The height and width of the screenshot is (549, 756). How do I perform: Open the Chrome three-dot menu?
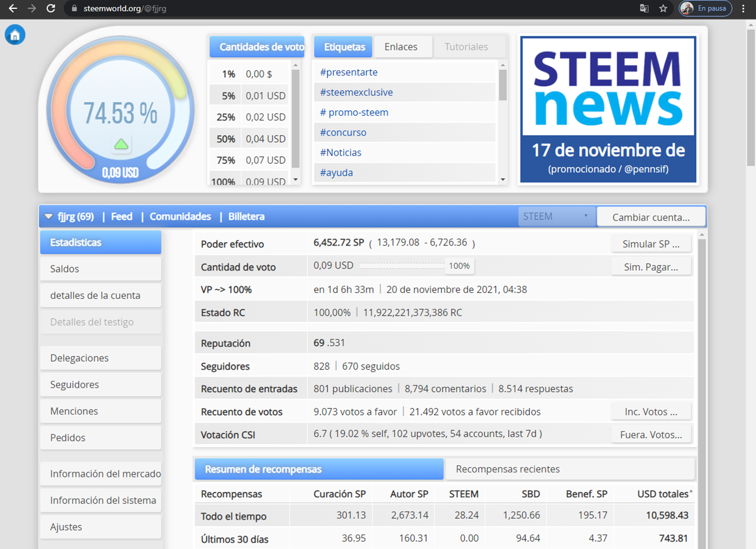[743, 8]
